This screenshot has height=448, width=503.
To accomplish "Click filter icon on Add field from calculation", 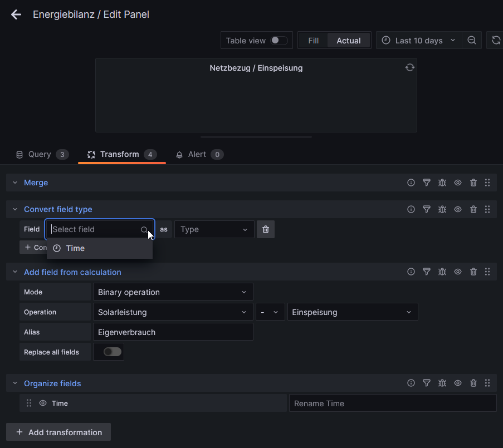I will coord(427,272).
